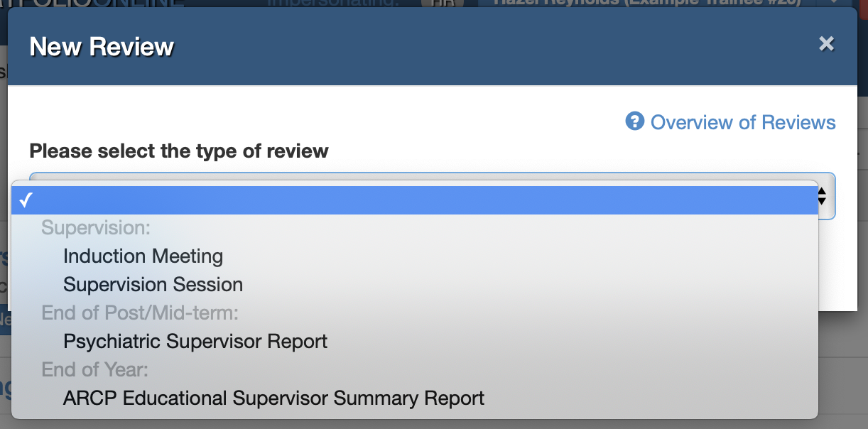Click the New Review dialog title

(102, 47)
